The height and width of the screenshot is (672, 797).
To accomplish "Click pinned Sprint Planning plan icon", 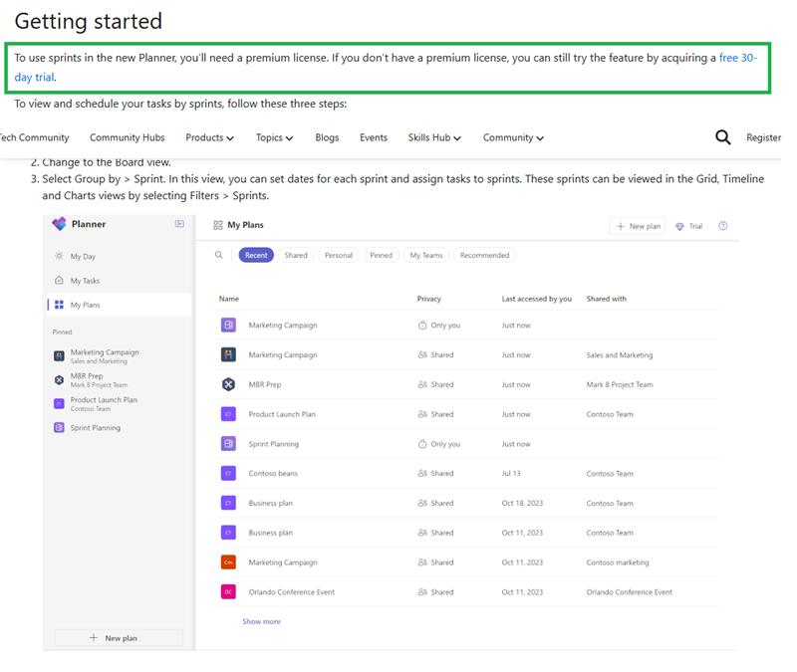I will click(59, 428).
